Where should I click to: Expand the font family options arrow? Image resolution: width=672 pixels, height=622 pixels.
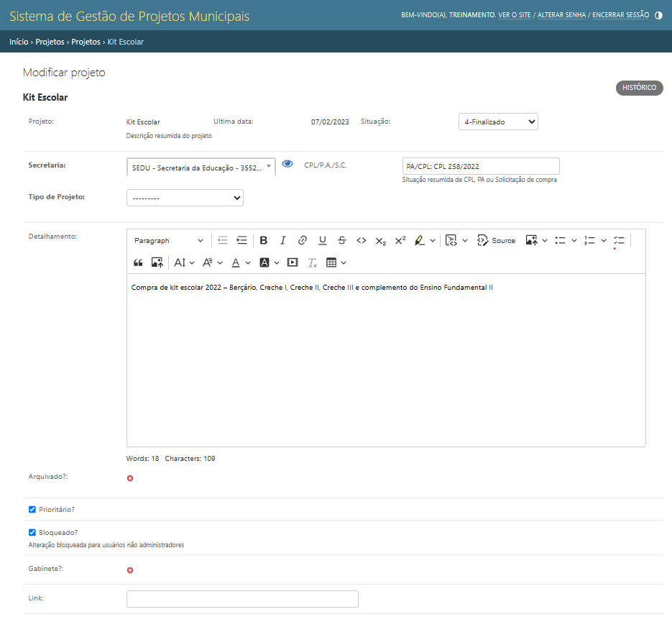tap(220, 262)
